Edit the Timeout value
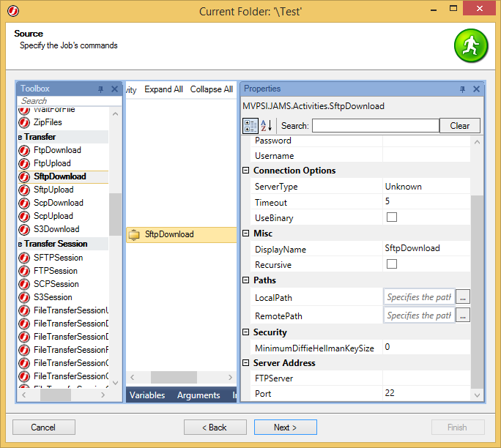The image size is (501, 448). tap(426, 201)
